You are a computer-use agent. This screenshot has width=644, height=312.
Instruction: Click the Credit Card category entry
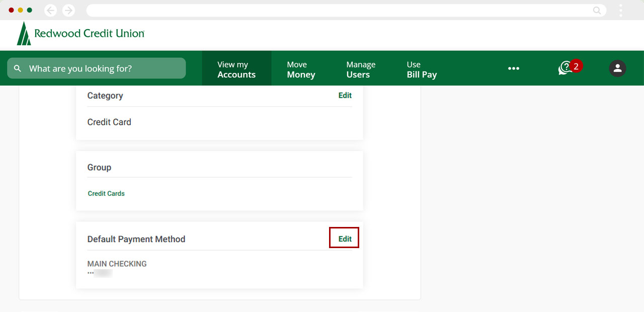coord(109,122)
